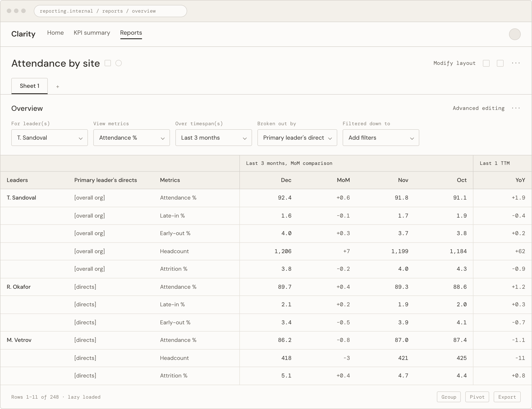Click the Pivot button

coord(477,397)
